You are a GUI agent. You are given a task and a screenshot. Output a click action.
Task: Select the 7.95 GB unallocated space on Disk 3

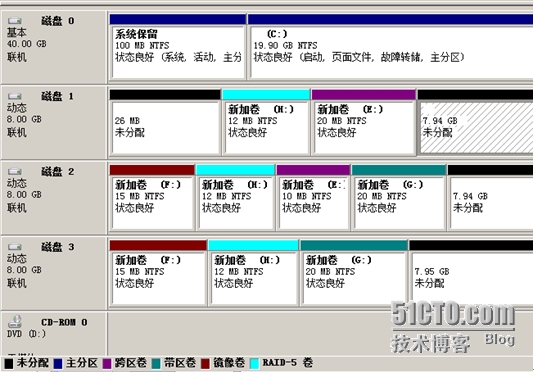tap(471, 273)
